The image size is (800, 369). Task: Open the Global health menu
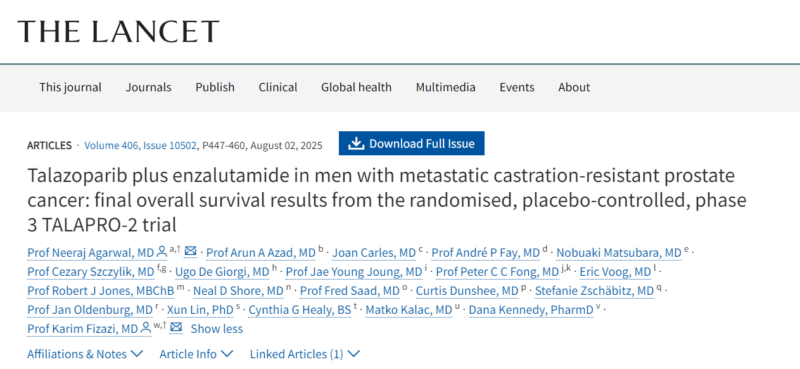356,87
